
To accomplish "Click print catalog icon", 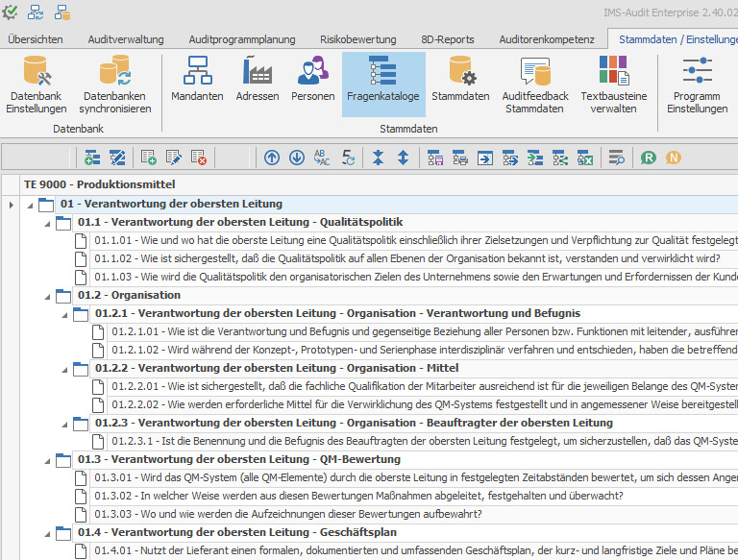I will point(460,158).
